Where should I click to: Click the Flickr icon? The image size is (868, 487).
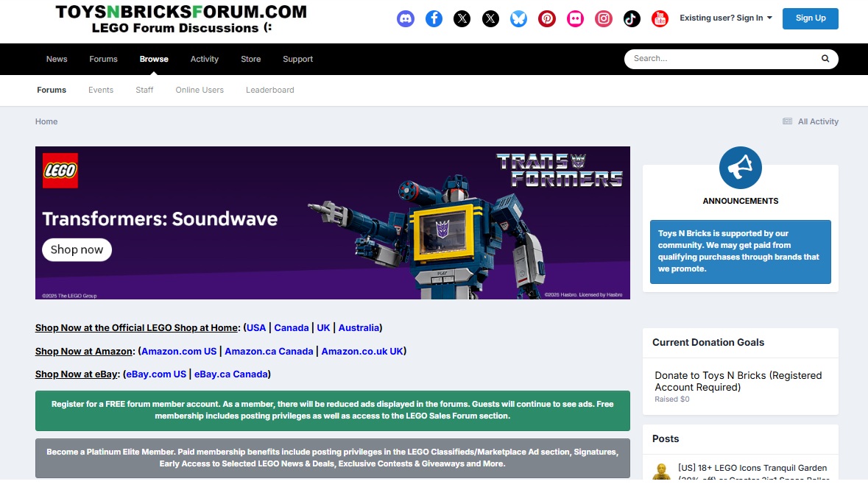coord(575,18)
